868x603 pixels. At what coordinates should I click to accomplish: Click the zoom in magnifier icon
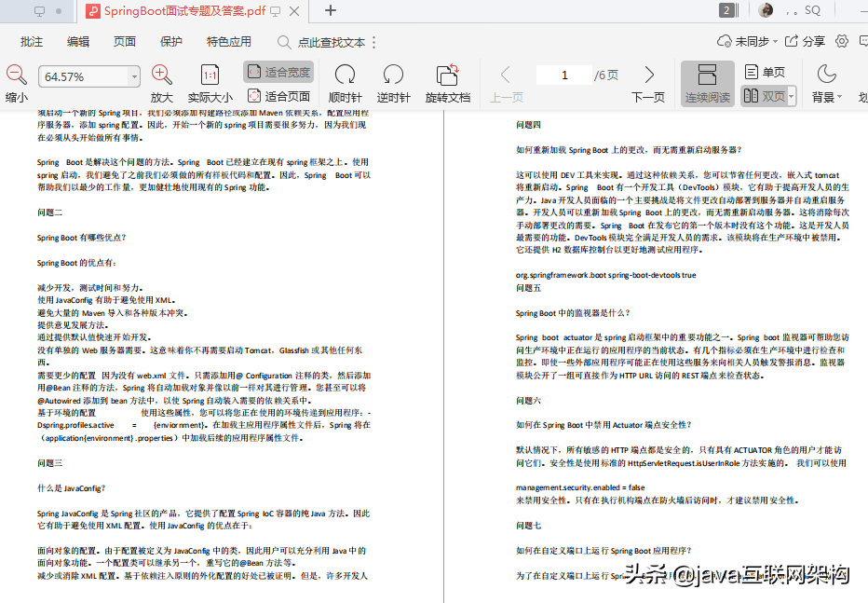(162, 75)
